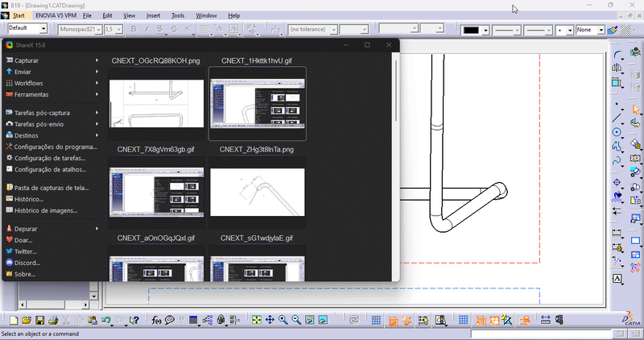
Task: Click the Dimensions tool in right toolbar
Action: pyautogui.click(x=617, y=233)
